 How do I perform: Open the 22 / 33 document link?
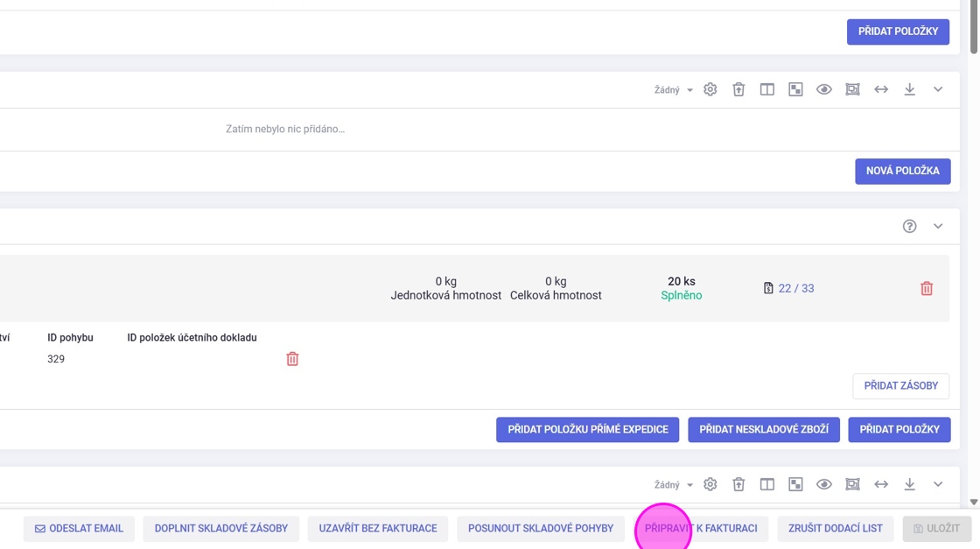click(795, 288)
